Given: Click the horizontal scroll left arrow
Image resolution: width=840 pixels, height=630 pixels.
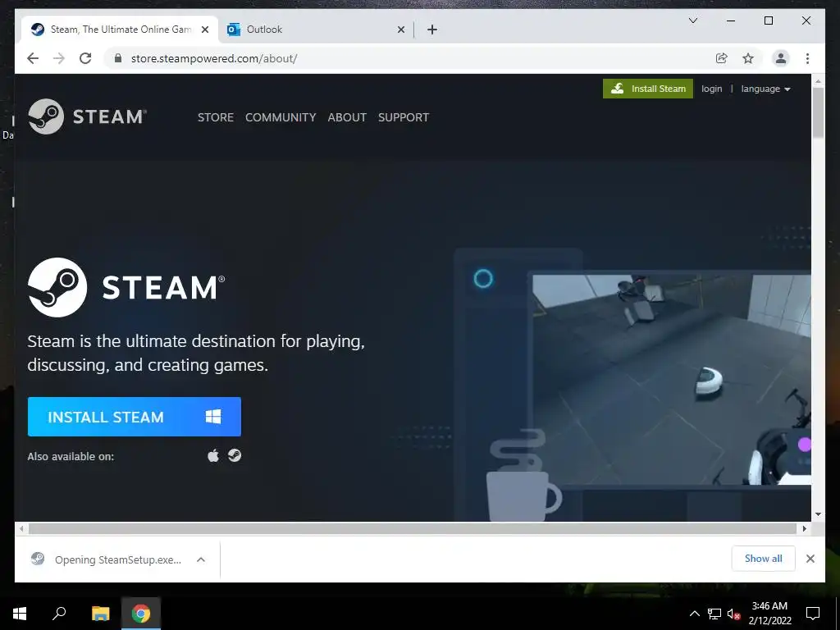Looking at the screenshot, I should click(21, 529).
